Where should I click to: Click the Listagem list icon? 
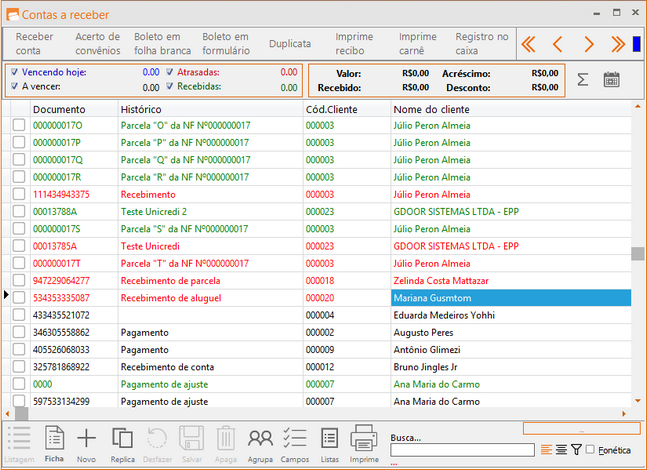click(19, 444)
